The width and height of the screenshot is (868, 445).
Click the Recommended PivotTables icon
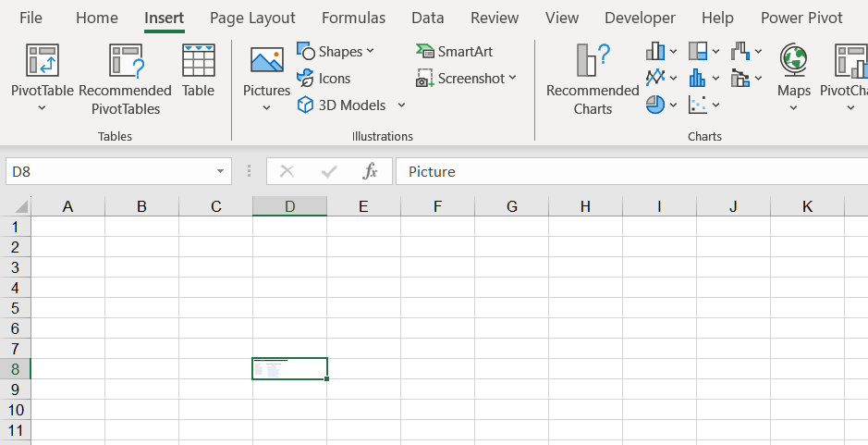pos(126,63)
